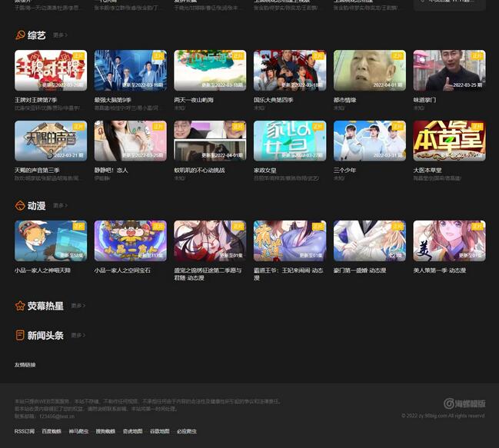Viewport: 499px width, 448px height.
Task: Click the 新闻头条 document icon
Action: pyautogui.click(x=20, y=335)
